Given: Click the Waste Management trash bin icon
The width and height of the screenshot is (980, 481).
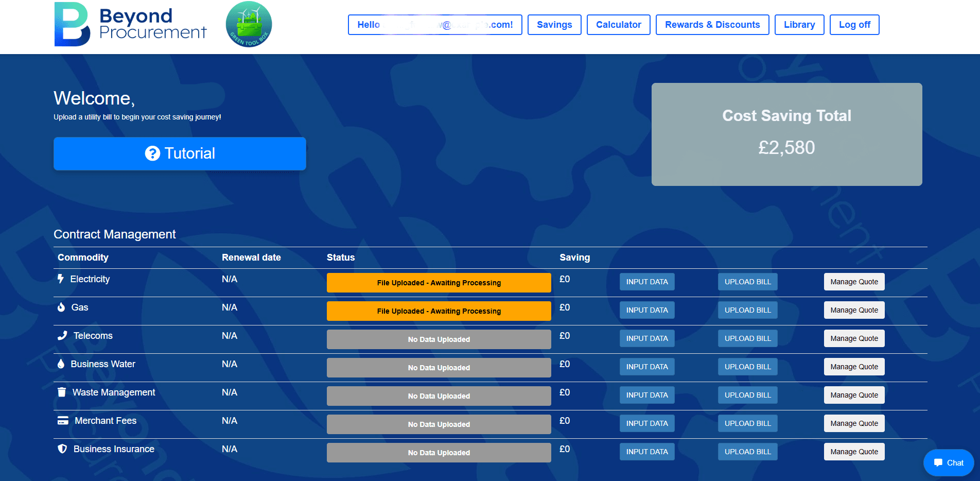Looking at the screenshot, I should (61, 392).
